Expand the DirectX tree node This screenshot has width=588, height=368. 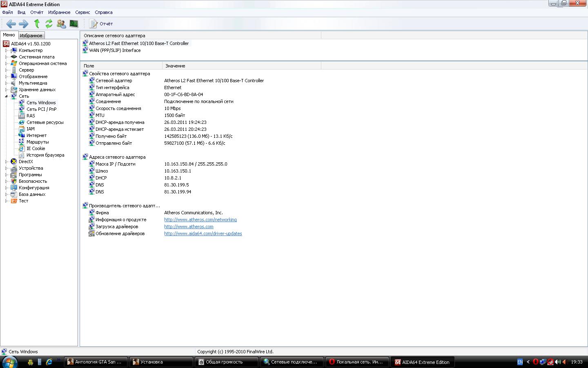(x=6, y=162)
